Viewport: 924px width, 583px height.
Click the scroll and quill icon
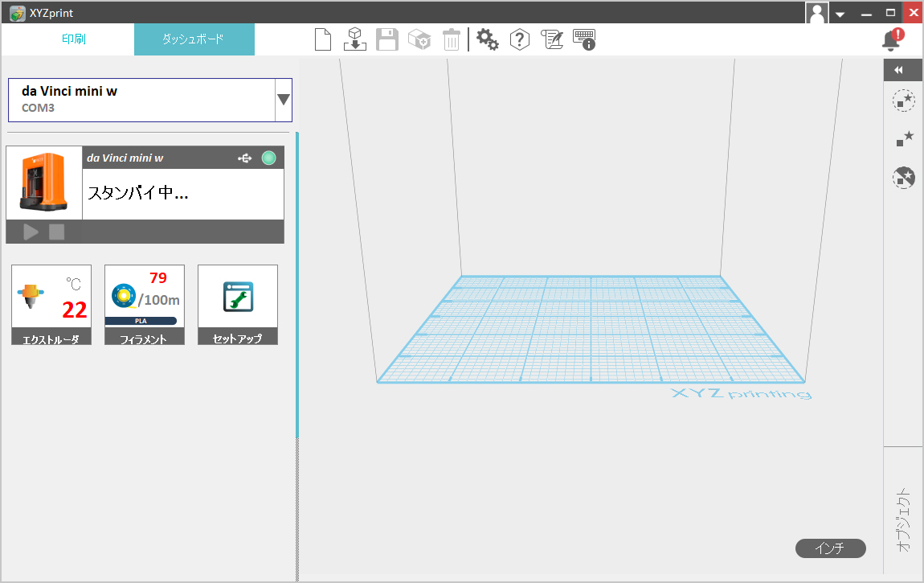pos(552,39)
